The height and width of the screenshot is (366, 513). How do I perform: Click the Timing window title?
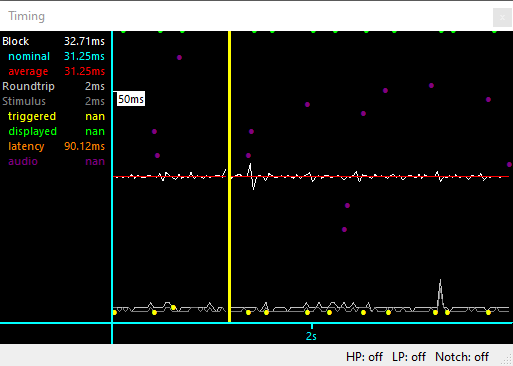click(x=26, y=16)
